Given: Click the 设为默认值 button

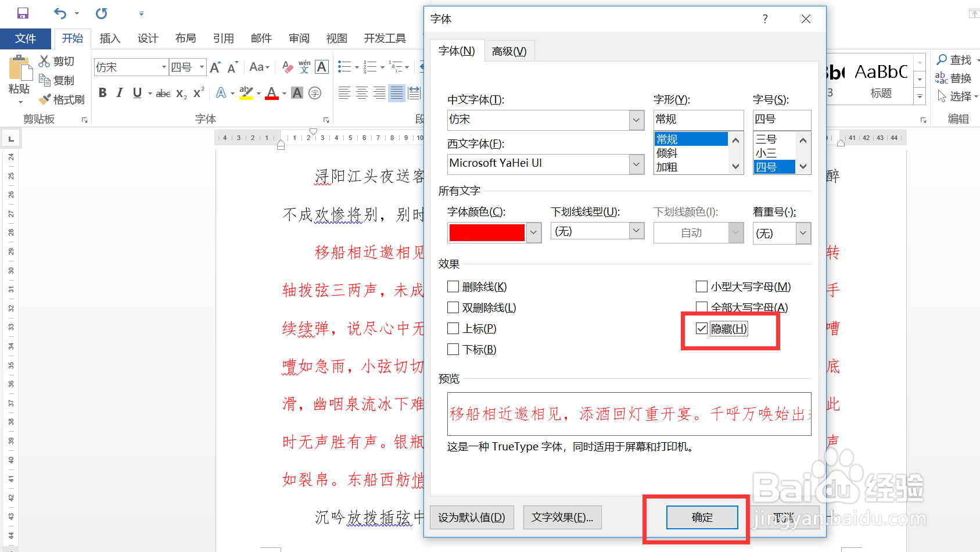Looking at the screenshot, I should coord(472,517).
